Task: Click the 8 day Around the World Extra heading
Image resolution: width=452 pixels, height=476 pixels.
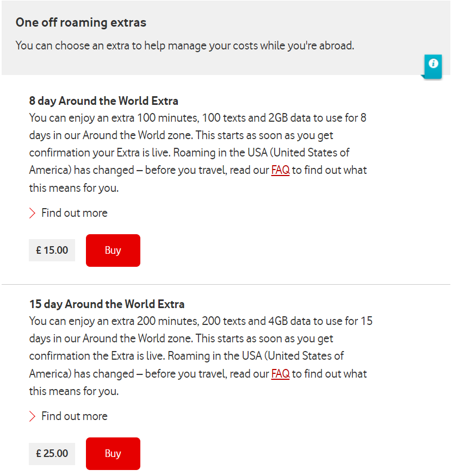Action: click(x=103, y=101)
